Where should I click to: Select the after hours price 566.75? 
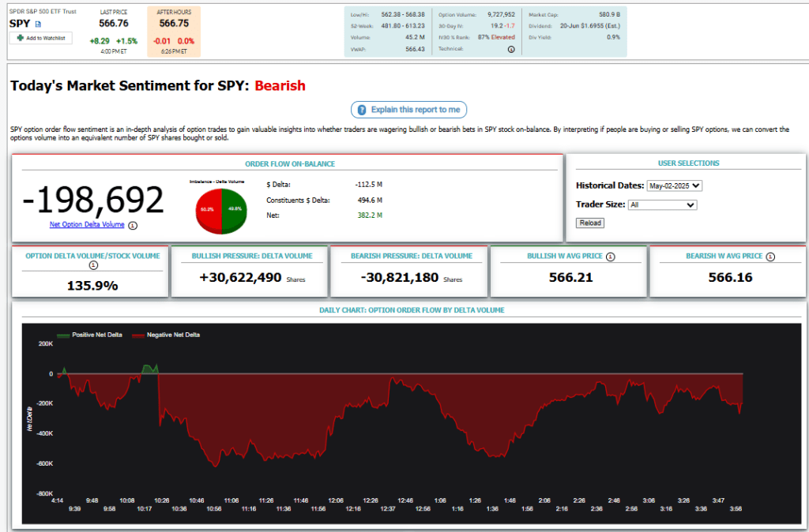click(174, 23)
